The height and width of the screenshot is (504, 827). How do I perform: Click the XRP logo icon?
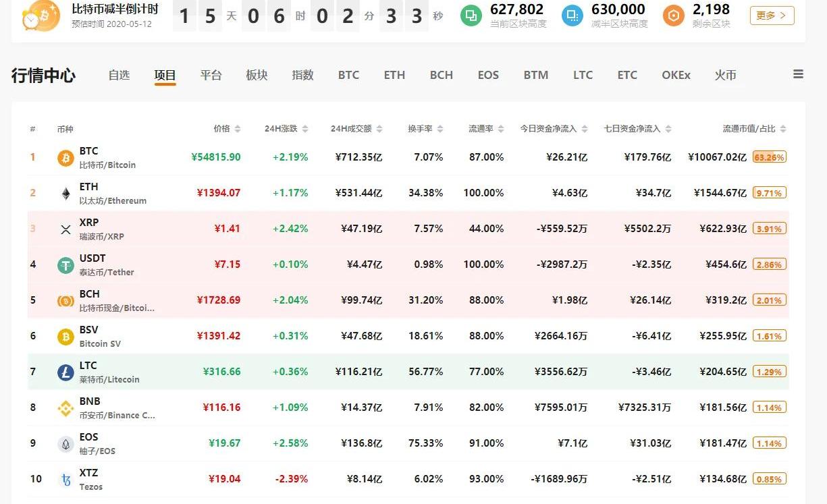(x=65, y=229)
